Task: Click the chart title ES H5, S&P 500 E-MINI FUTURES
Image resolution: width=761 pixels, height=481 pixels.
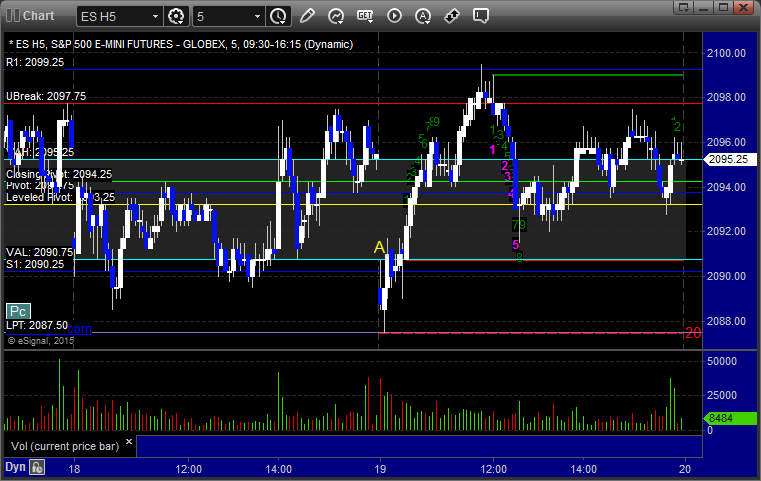Action: click(181, 44)
